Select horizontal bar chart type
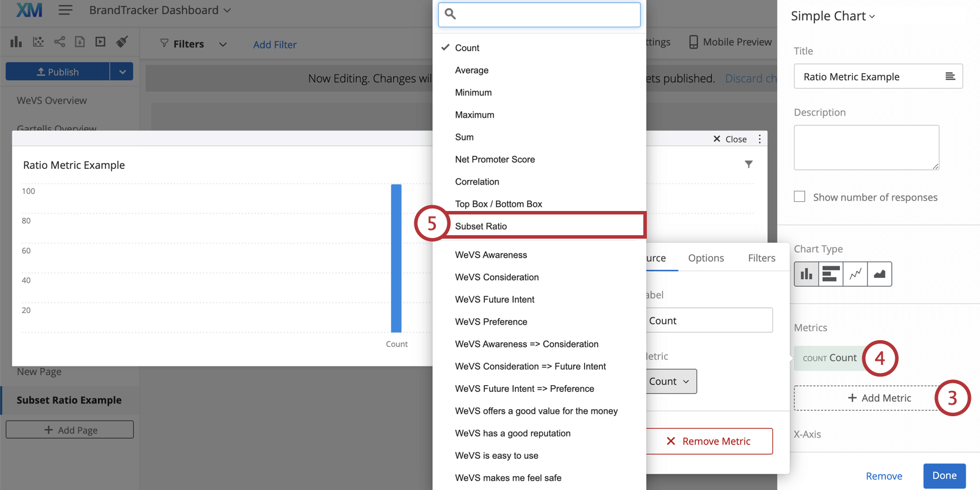 tap(831, 274)
